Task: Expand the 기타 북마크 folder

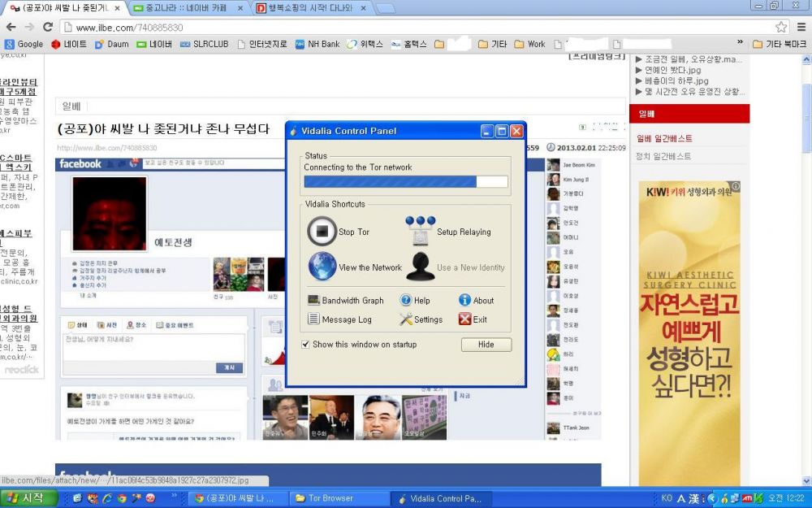Action: pyautogui.click(x=780, y=44)
